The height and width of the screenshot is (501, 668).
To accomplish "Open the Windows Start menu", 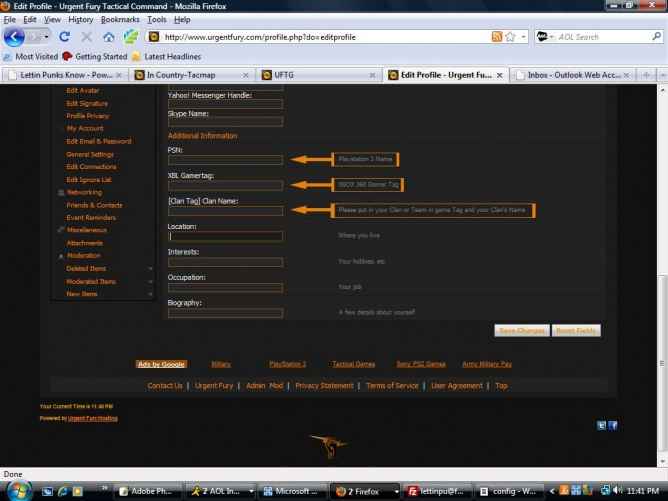I will (x=18, y=490).
